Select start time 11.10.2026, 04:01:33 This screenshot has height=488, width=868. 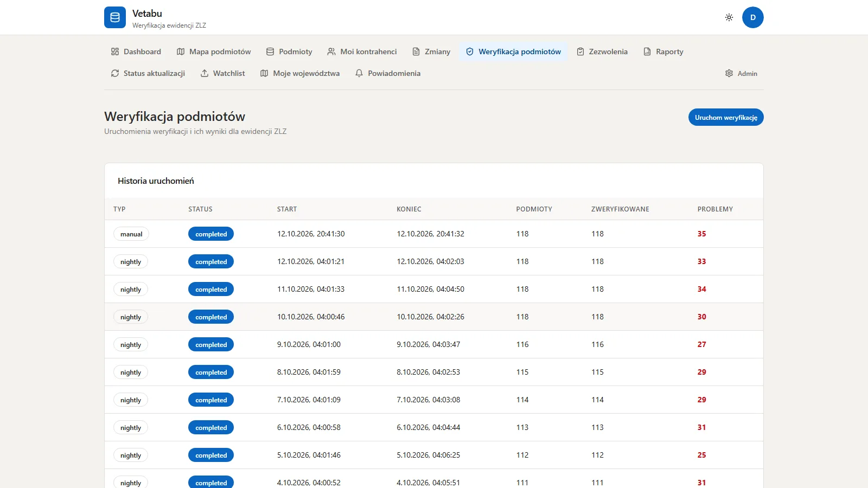pyautogui.click(x=311, y=289)
